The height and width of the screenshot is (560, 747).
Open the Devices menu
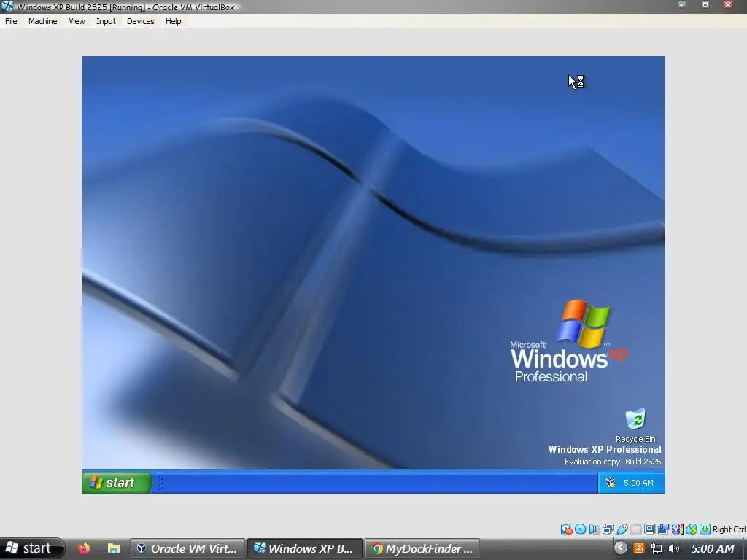(141, 21)
